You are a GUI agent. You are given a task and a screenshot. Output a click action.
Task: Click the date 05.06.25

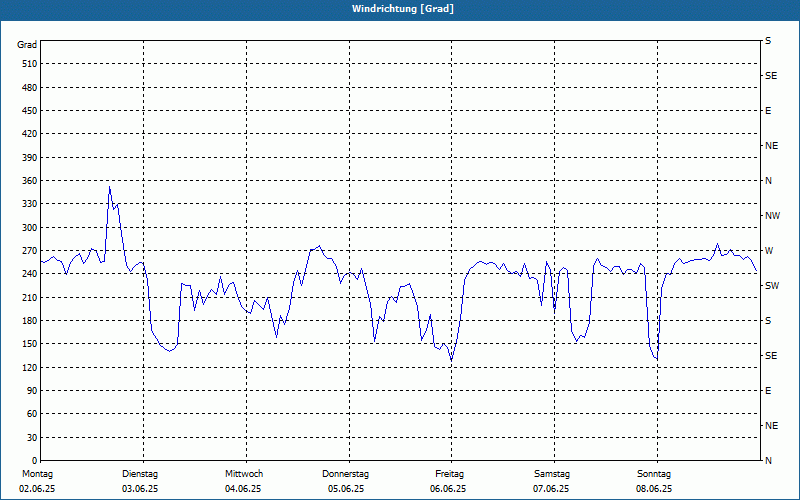346,489
